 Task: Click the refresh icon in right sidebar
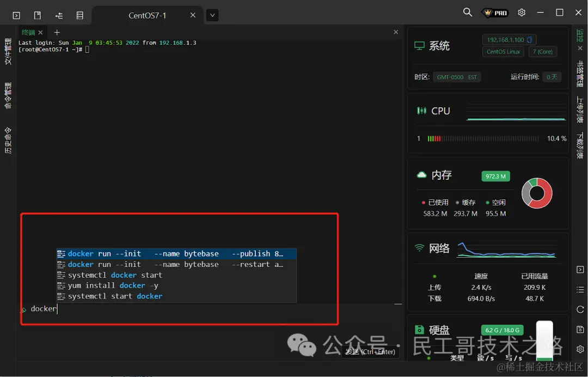[x=580, y=309]
